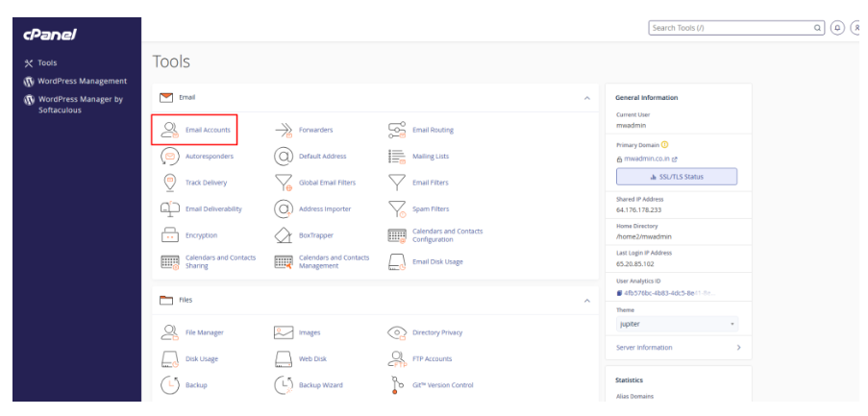Open the mwadmin.co.in domain link
The image size is (868, 416).
(x=647, y=159)
